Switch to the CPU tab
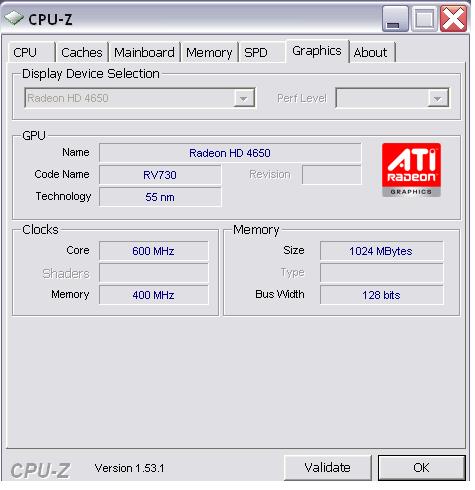Image resolution: width=475 pixels, height=490 pixels. click(31, 52)
